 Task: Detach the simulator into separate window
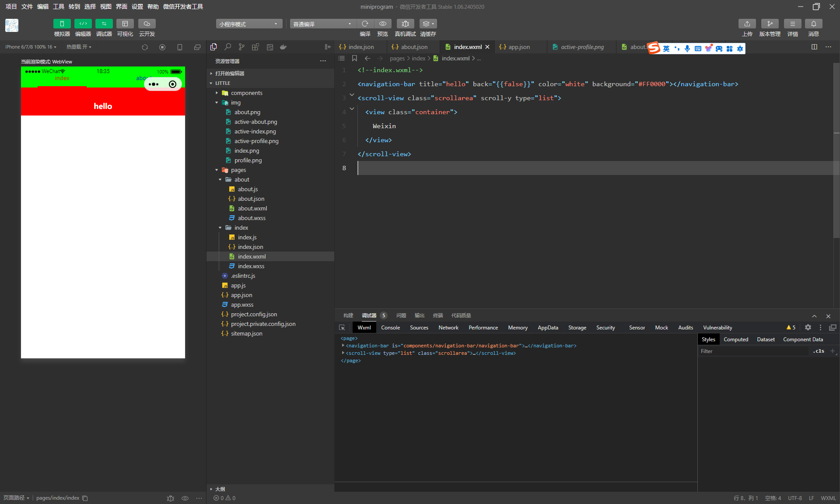click(x=197, y=47)
